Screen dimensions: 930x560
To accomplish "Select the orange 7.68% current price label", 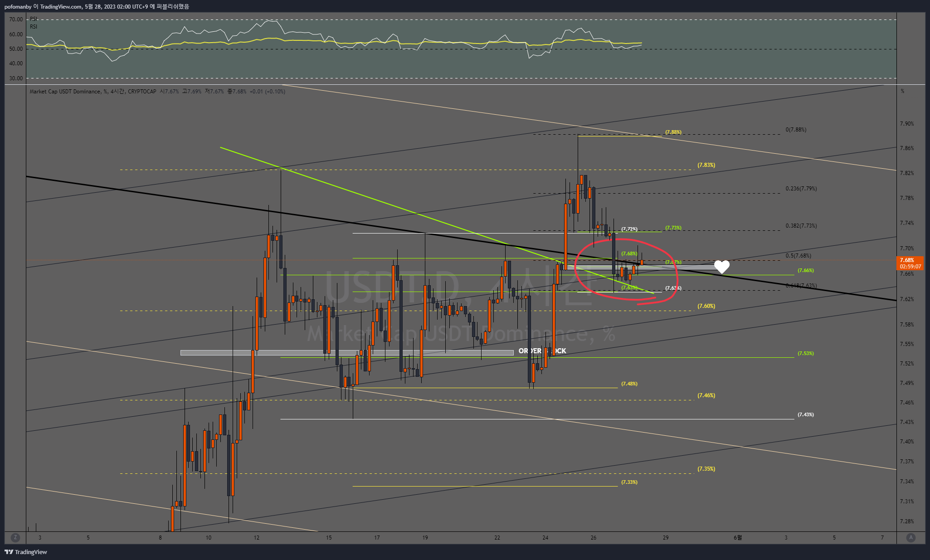I will 911,263.
